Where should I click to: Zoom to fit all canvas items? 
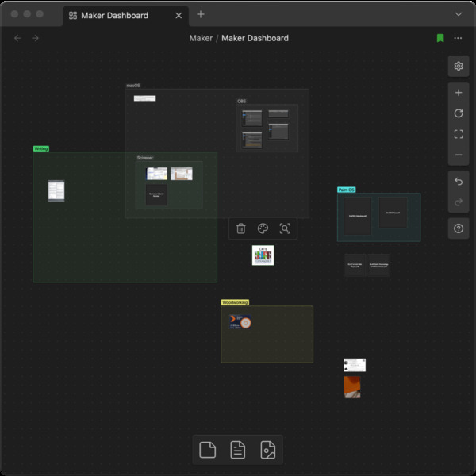458,134
